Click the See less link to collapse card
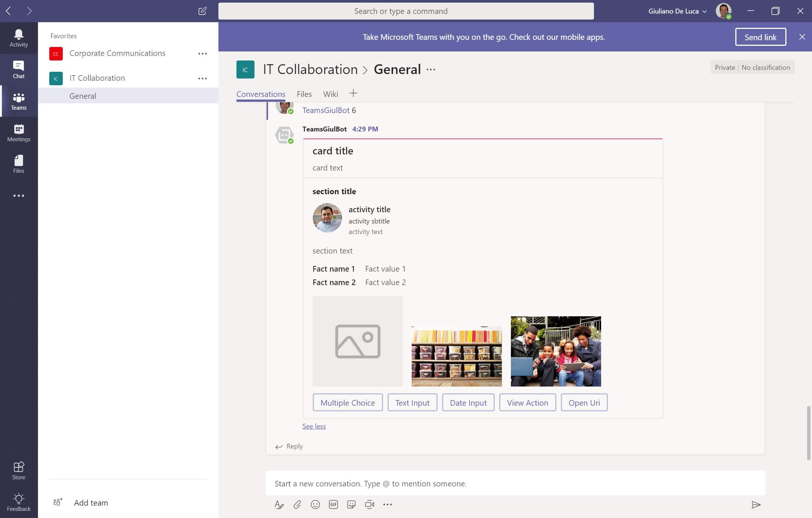 (314, 426)
